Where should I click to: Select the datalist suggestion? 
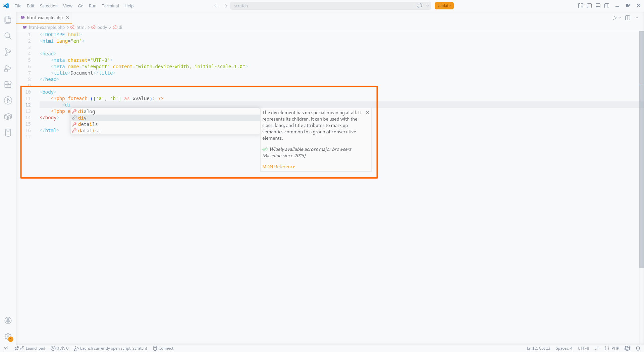point(165,131)
